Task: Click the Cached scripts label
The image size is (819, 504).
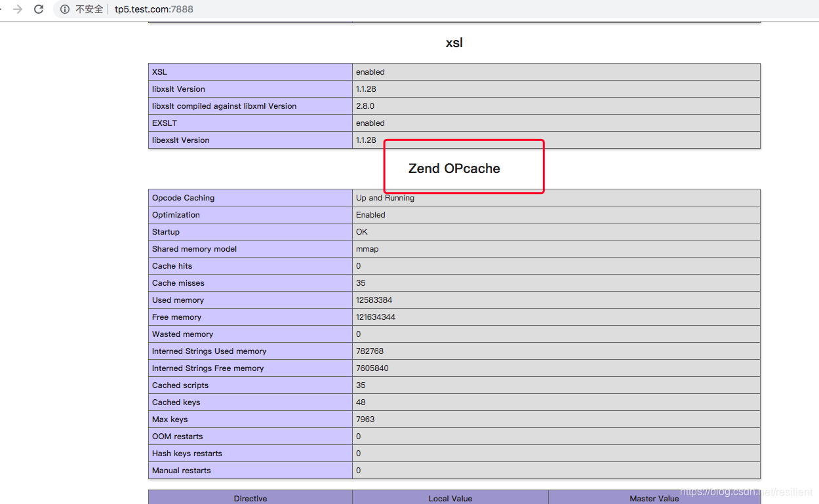Action: pos(180,385)
